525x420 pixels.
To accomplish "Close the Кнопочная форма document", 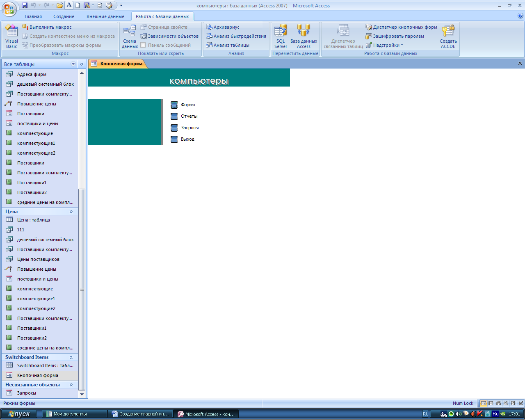I will [x=520, y=64].
